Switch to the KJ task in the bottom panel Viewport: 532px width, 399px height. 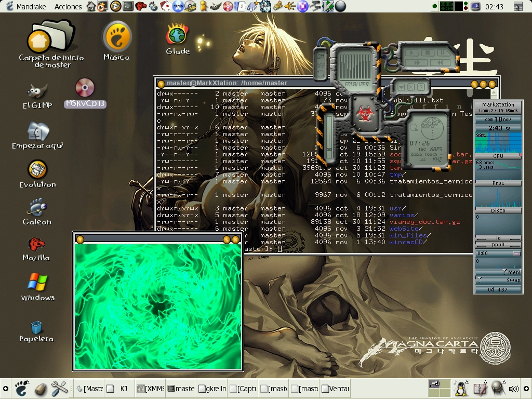click(x=119, y=389)
